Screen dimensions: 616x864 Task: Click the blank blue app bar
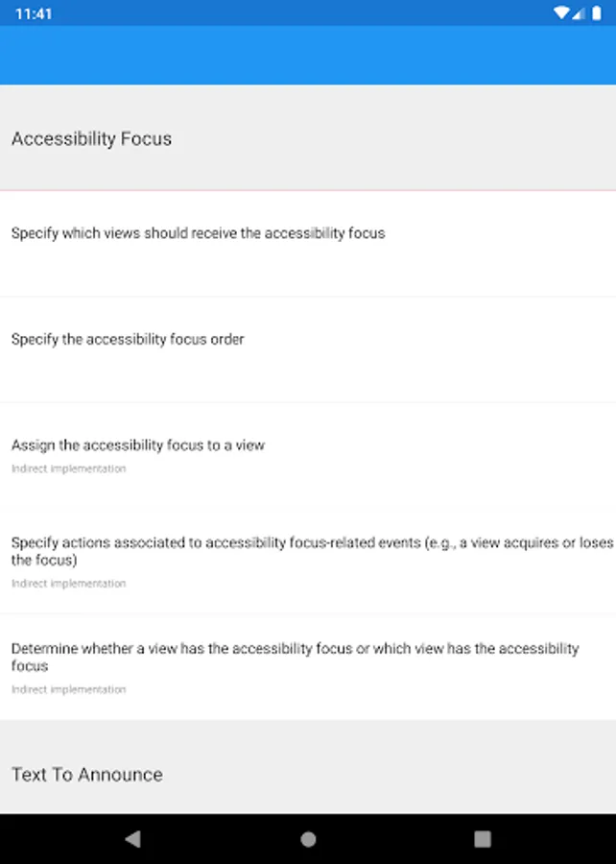point(308,56)
